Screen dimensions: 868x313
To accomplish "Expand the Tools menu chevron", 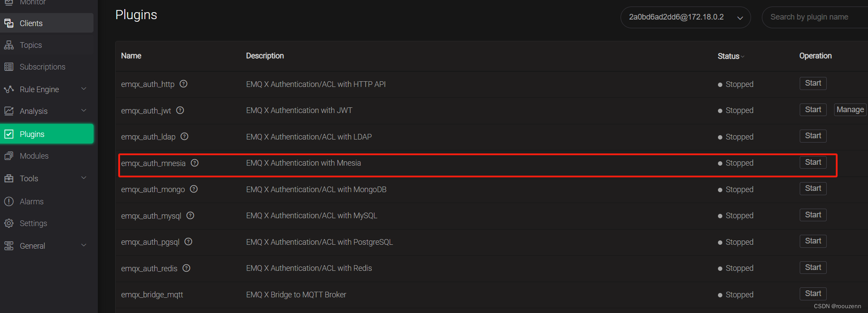I will coord(84,178).
